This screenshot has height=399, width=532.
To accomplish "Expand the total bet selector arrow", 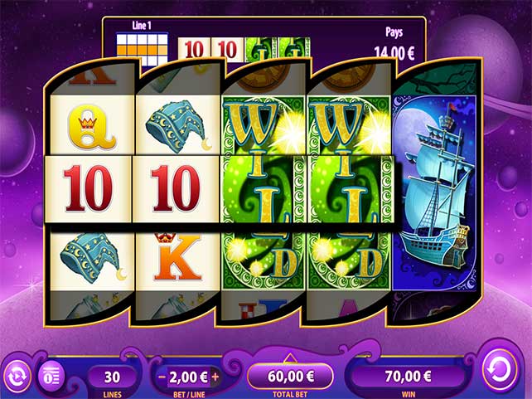I will point(289,358).
